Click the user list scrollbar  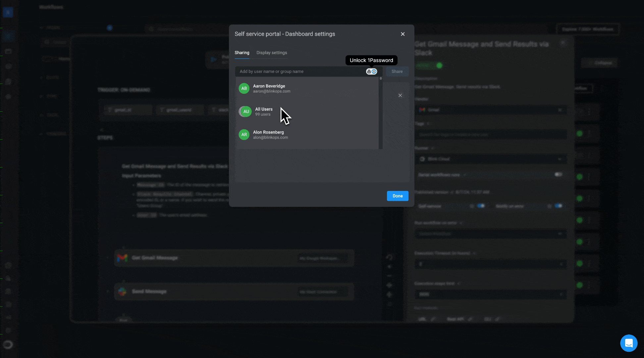(381, 113)
